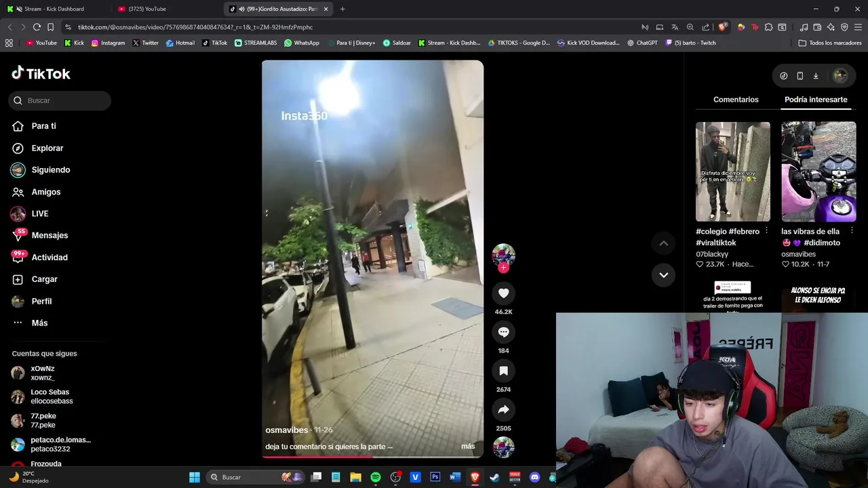Open Brave VPN shield icon

point(844,27)
